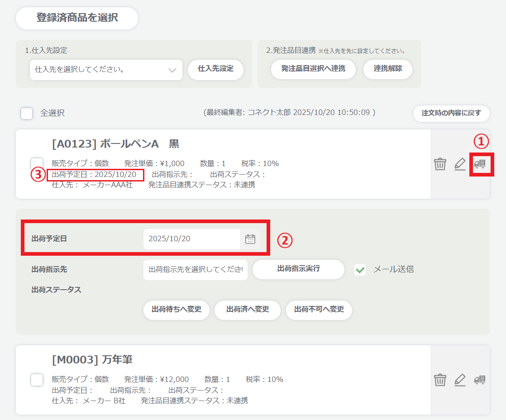This screenshot has height=420, width=506.
Task: Click 発注品目連携ステータス：未連携 in 万年筆 card
Action: (x=195, y=401)
